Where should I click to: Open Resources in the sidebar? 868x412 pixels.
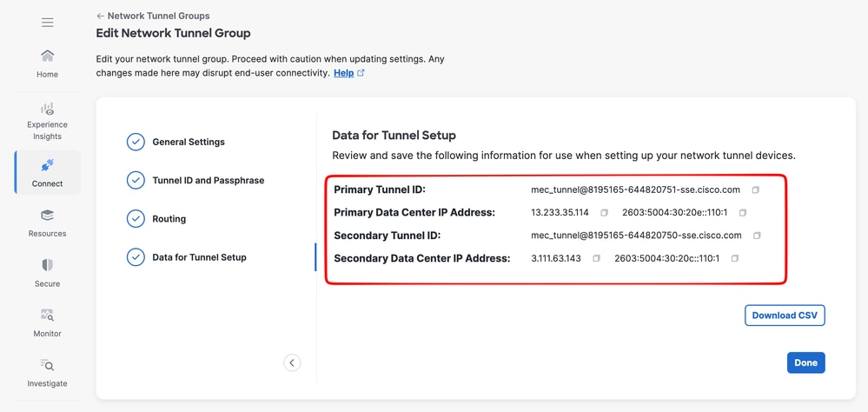tap(48, 223)
